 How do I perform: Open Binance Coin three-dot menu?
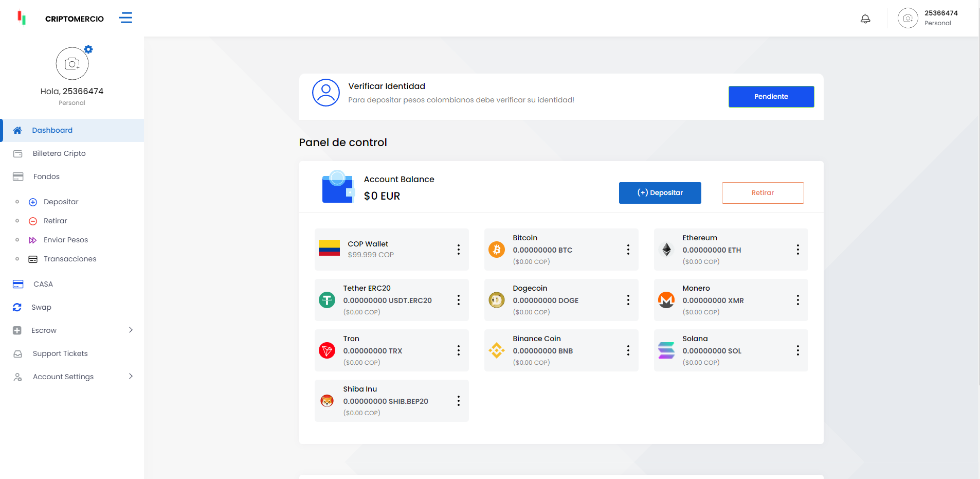[628, 350]
